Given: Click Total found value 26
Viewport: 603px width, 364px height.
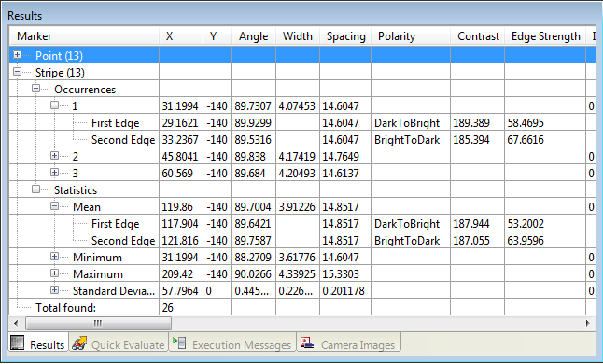Looking at the screenshot, I should tap(168, 308).
